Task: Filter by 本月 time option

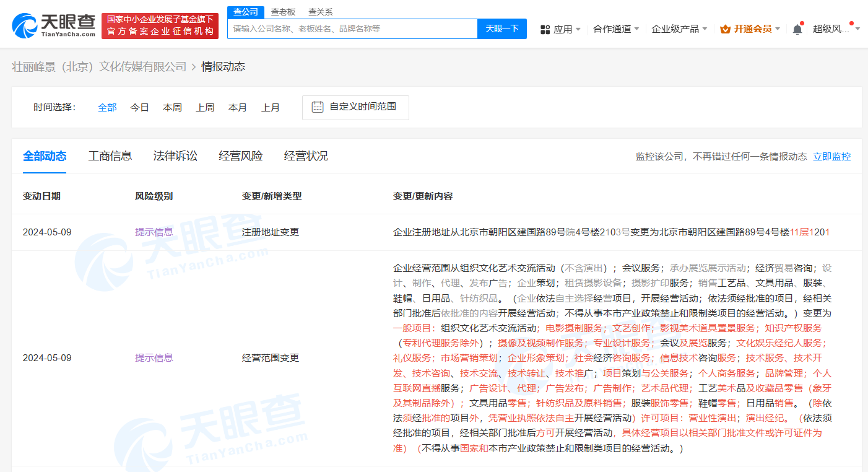Action: click(238, 107)
